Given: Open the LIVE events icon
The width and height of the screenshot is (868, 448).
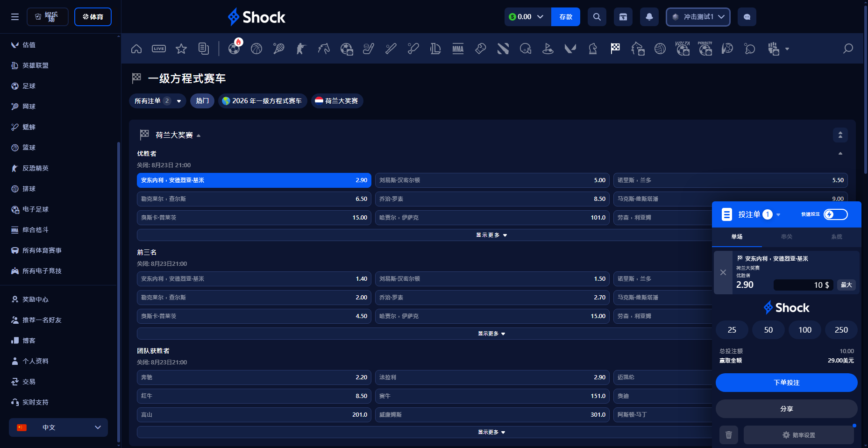Looking at the screenshot, I should pos(159,49).
